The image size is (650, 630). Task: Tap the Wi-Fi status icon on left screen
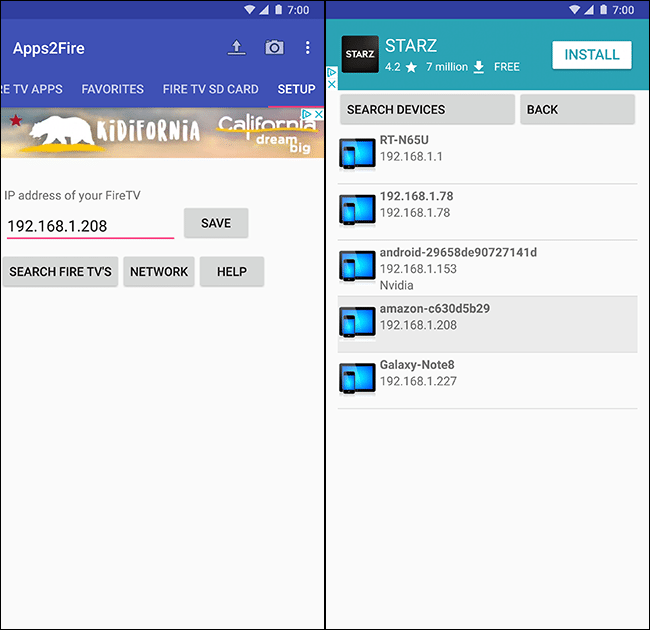(x=250, y=10)
